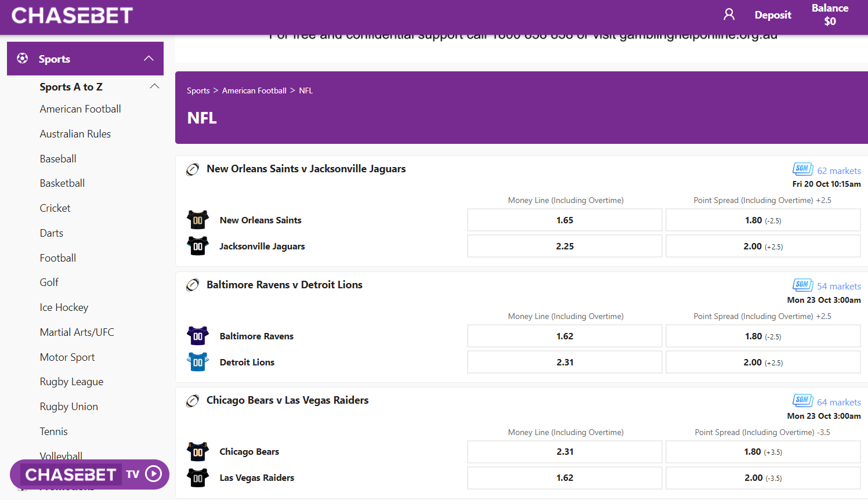Open American Football in the sidebar
The image size is (868, 500).
point(80,108)
